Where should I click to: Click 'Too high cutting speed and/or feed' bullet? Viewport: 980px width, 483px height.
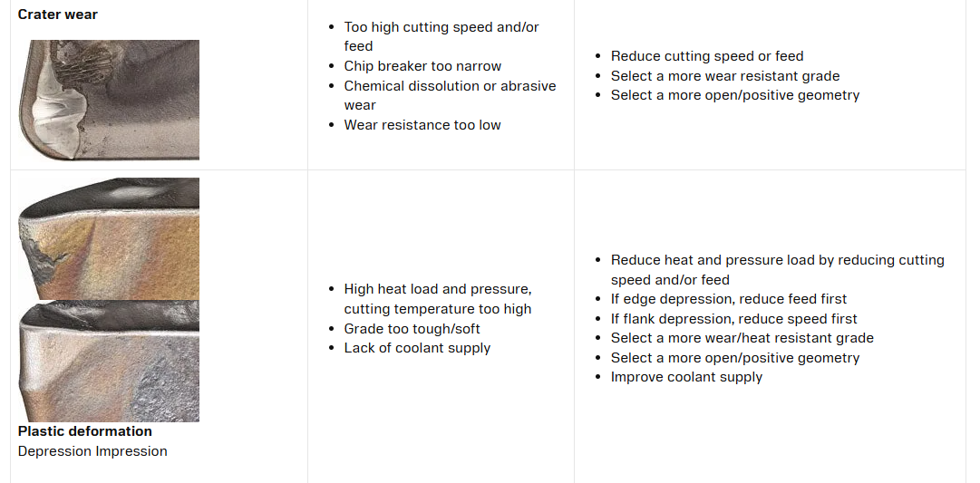(441, 36)
